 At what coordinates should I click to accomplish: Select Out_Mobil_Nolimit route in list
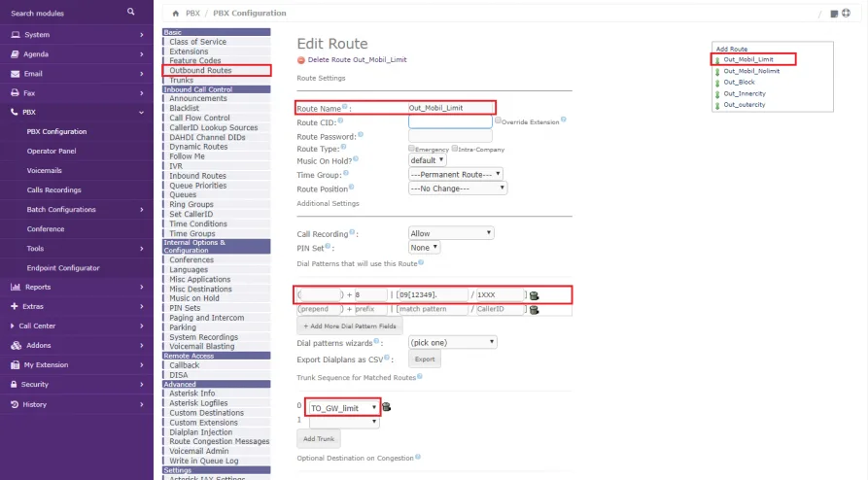pyautogui.click(x=751, y=71)
